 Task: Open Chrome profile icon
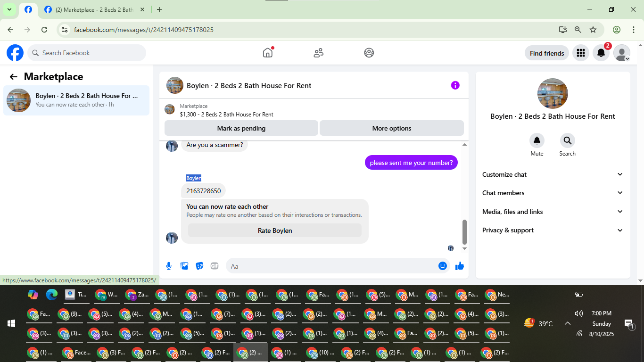point(617,30)
